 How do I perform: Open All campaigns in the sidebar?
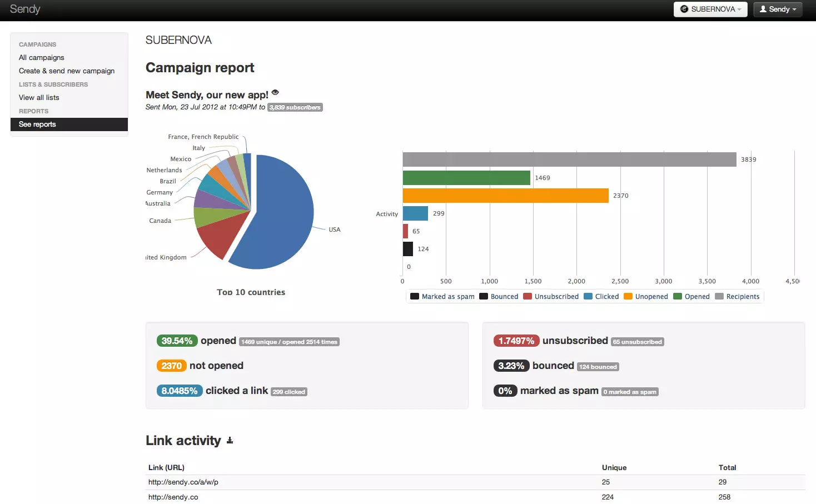(x=42, y=57)
